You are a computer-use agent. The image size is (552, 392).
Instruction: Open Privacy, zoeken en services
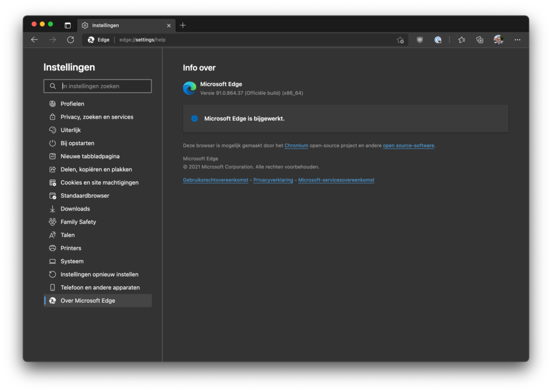[x=96, y=117]
